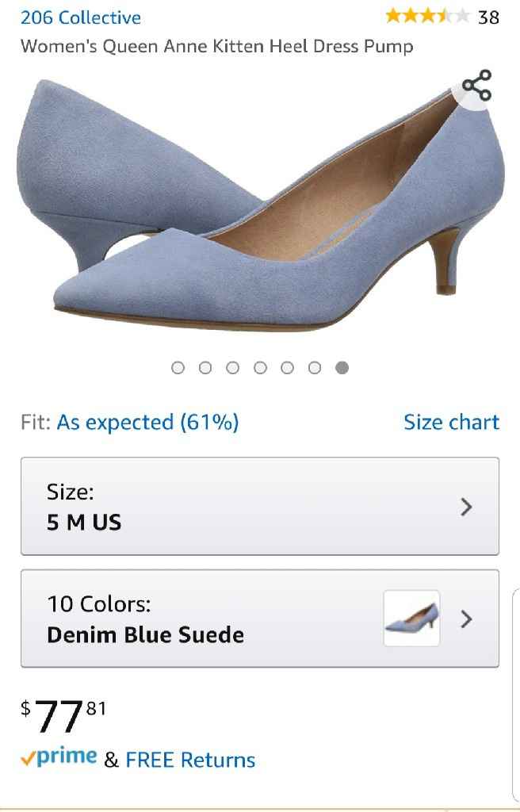This screenshot has height=812, width=520.
Task: Expand the Size 5 M US selector
Action: pos(260,506)
